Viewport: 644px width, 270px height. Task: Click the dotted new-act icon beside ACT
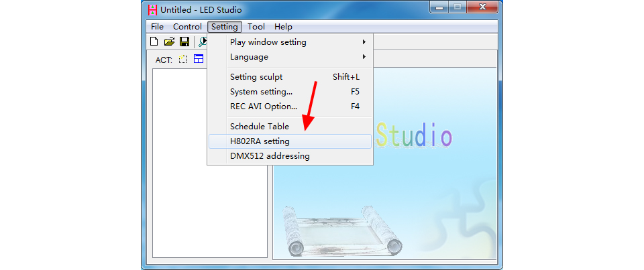(x=183, y=60)
